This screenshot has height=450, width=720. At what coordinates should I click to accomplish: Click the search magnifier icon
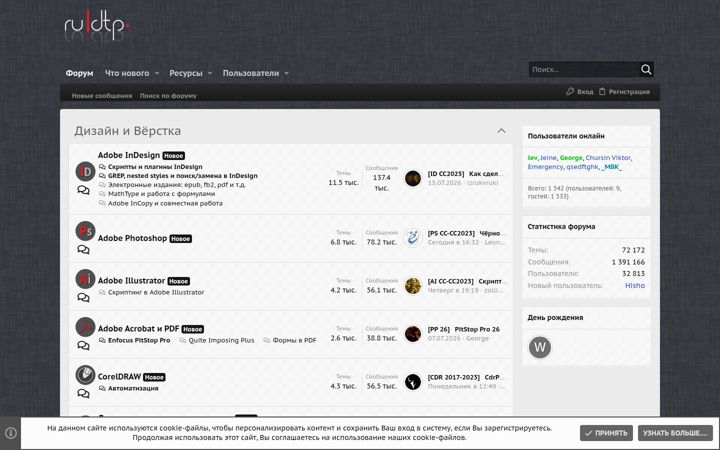[646, 69]
